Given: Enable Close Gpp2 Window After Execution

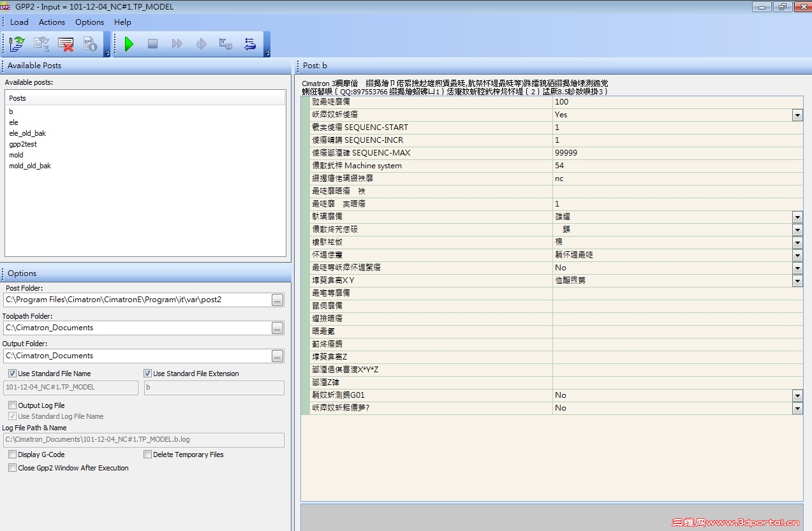Looking at the screenshot, I should click(x=12, y=468).
